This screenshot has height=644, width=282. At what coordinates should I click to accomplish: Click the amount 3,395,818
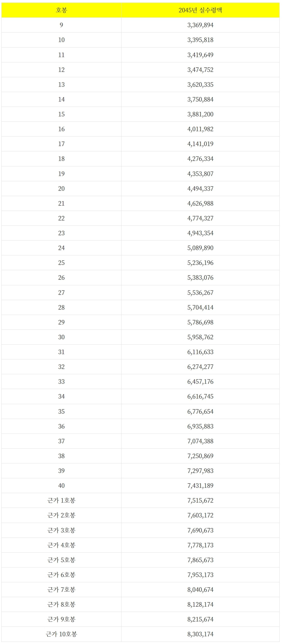pyautogui.click(x=200, y=40)
